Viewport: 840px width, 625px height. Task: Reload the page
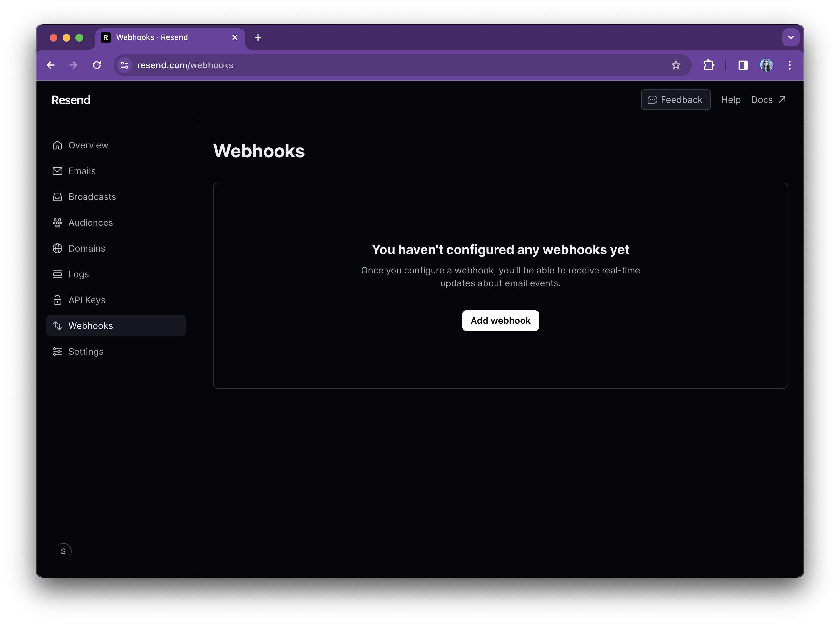(97, 65)
